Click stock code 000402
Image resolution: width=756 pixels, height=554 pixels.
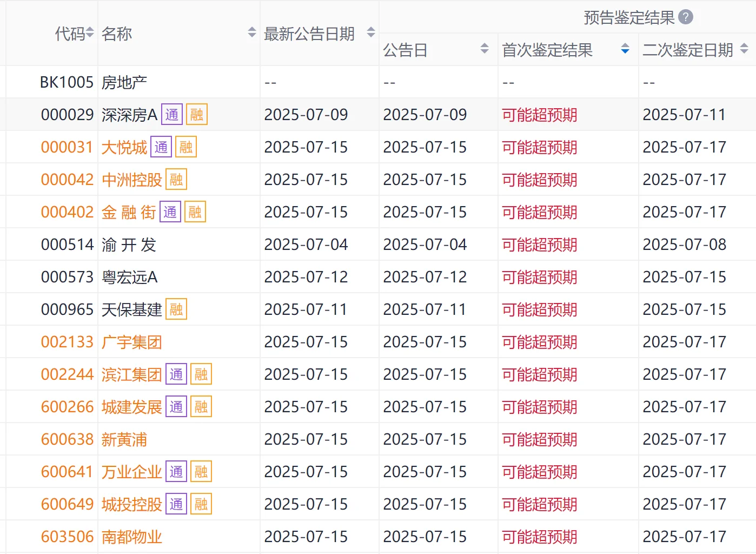pos(67,212)
